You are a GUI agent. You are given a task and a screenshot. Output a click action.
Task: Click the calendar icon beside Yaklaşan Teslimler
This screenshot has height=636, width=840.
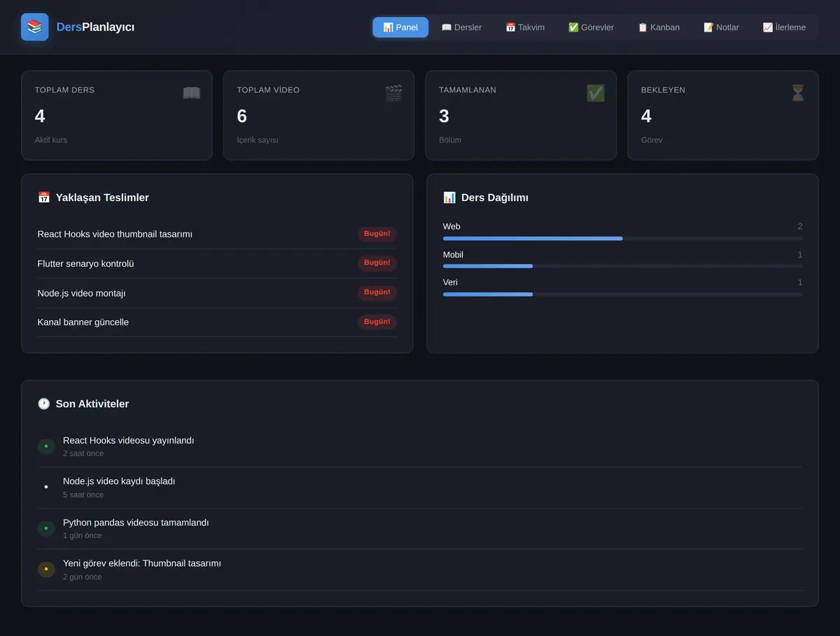(43, 198)
